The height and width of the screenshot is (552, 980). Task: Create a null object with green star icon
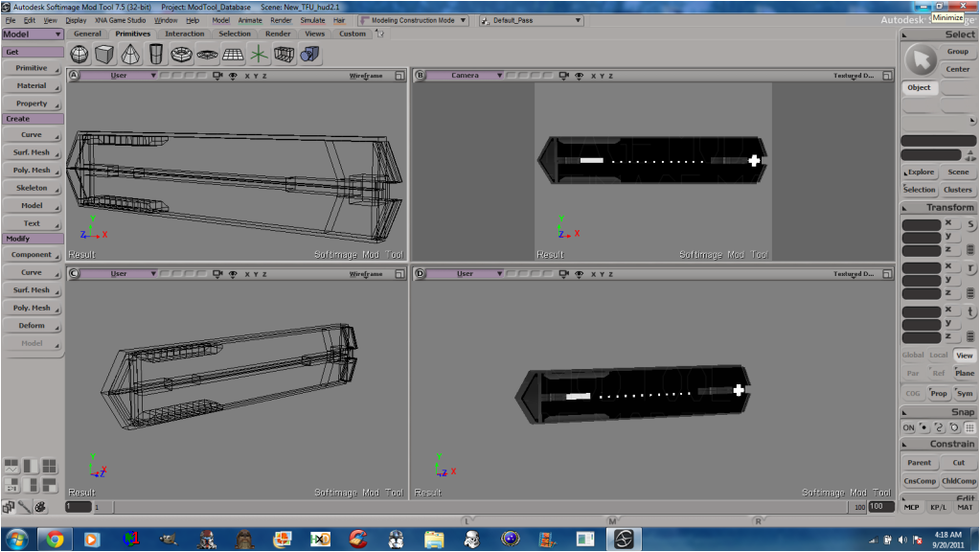tap(259, 55)
